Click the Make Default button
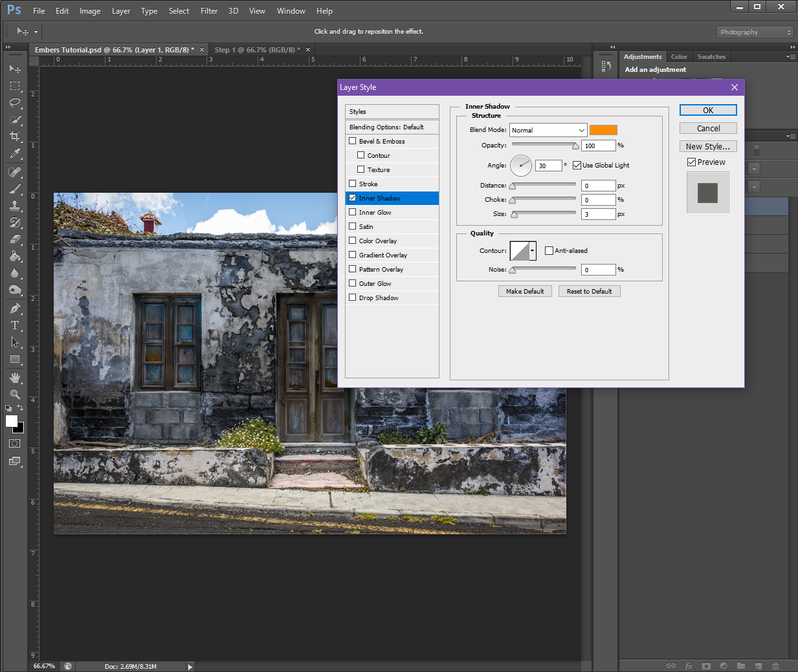This screenshot has width=798, height=672. [x=525, y=292]
